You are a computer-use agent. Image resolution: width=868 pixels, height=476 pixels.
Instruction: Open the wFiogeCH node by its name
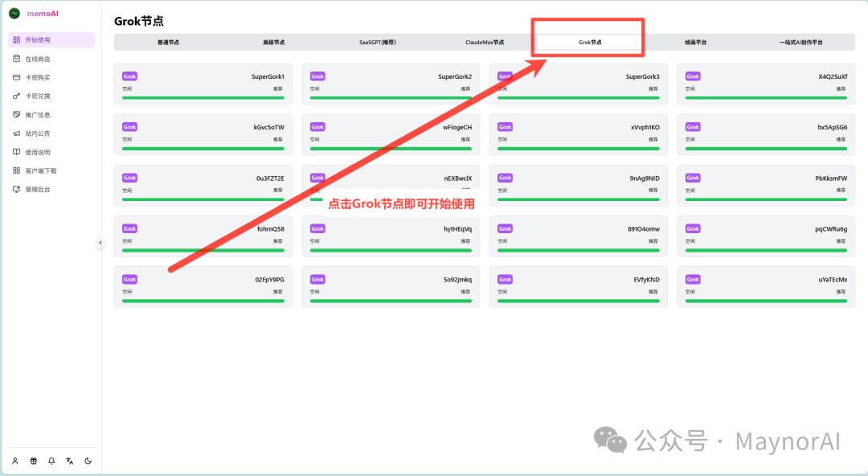(x=457, y=128)
